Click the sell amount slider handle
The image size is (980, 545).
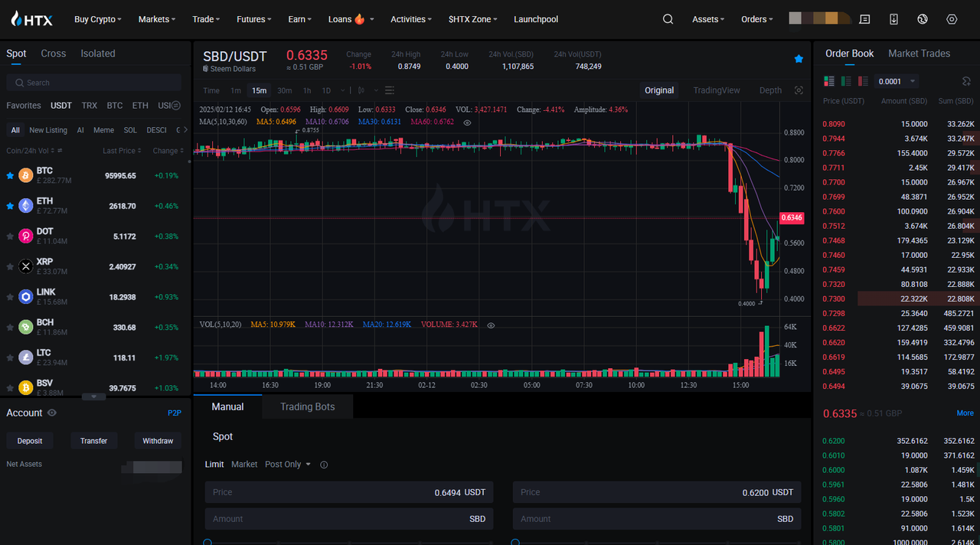click(x=515, y=543)
